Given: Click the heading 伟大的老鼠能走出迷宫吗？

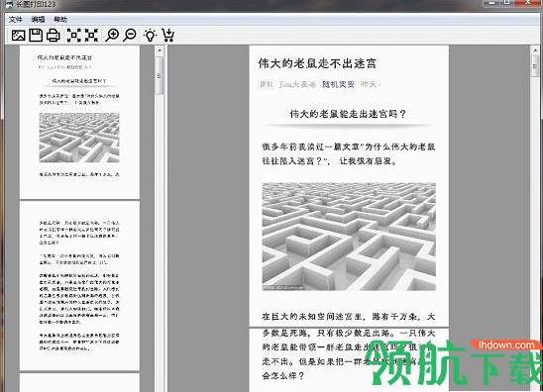Looking at the screenshot, I should tap(348, 114).
